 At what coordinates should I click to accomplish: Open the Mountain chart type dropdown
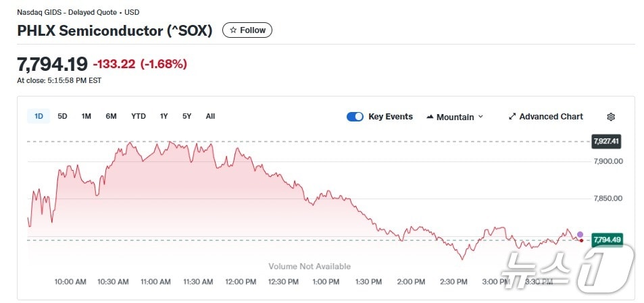[455, 117]
